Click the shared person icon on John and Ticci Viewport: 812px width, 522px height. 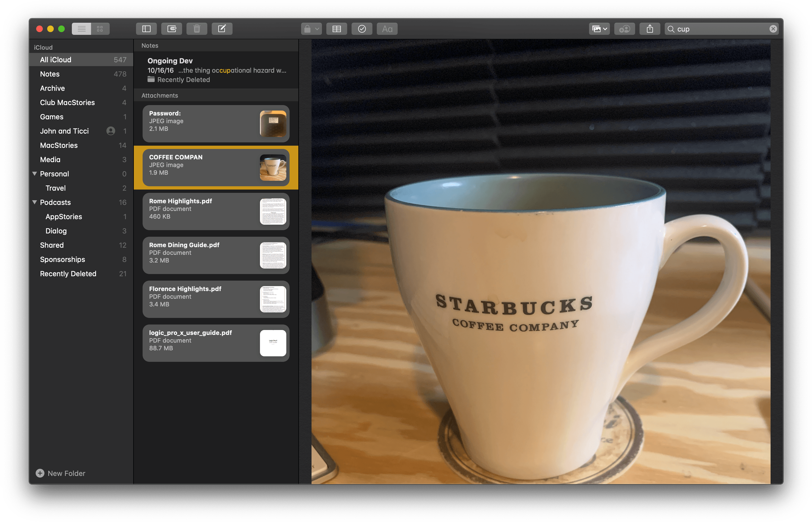pyautogui.click(x=111, y=131)
